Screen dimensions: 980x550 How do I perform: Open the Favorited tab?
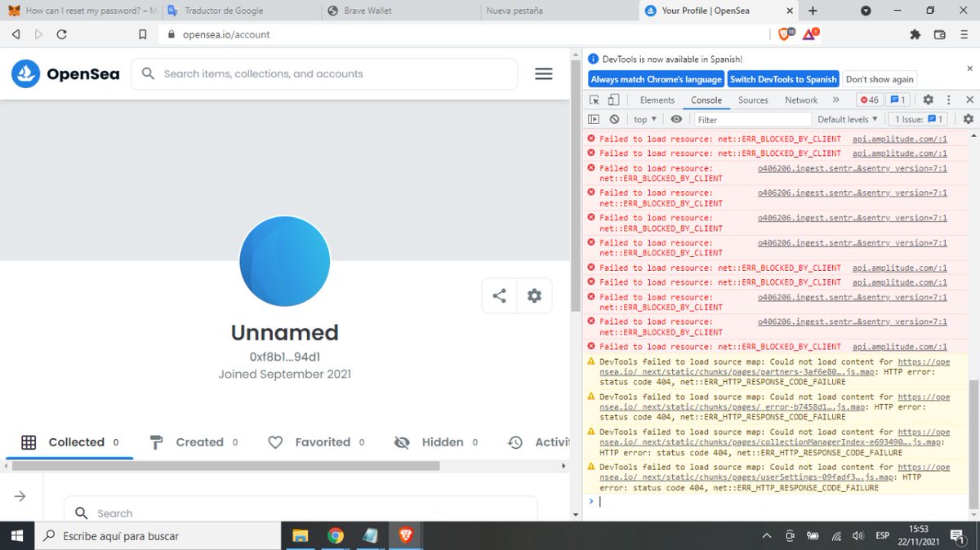[x=316, y=441]
